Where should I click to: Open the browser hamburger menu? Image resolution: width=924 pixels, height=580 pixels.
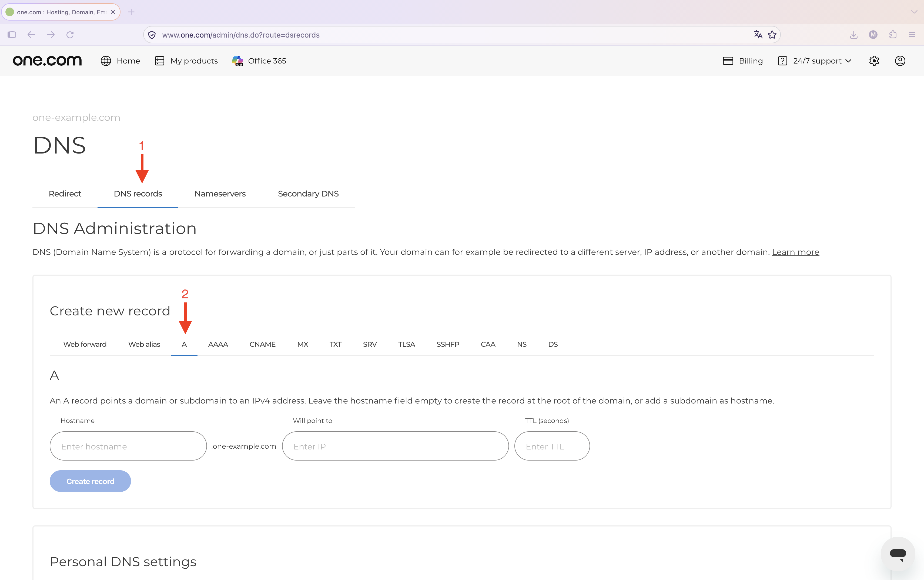[912, 35]
